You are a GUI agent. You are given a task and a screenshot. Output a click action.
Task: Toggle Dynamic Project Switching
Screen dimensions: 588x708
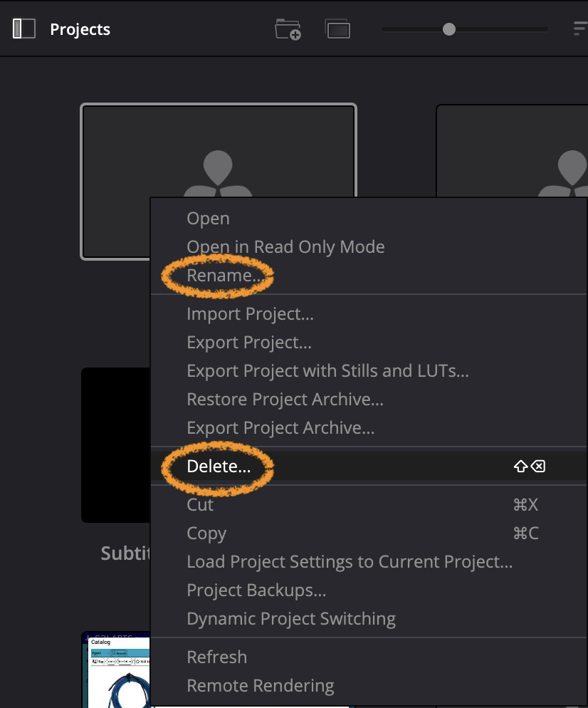click(x=290, y=619)
